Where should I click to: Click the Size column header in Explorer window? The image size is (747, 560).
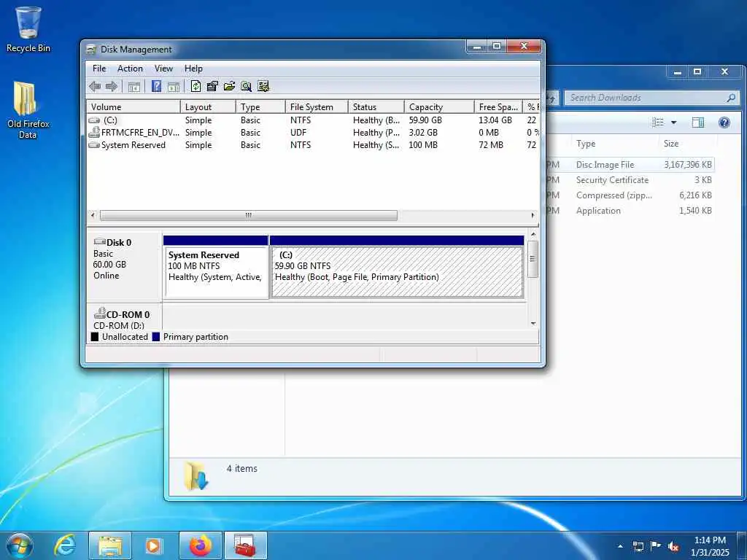[x=689, y=144]
